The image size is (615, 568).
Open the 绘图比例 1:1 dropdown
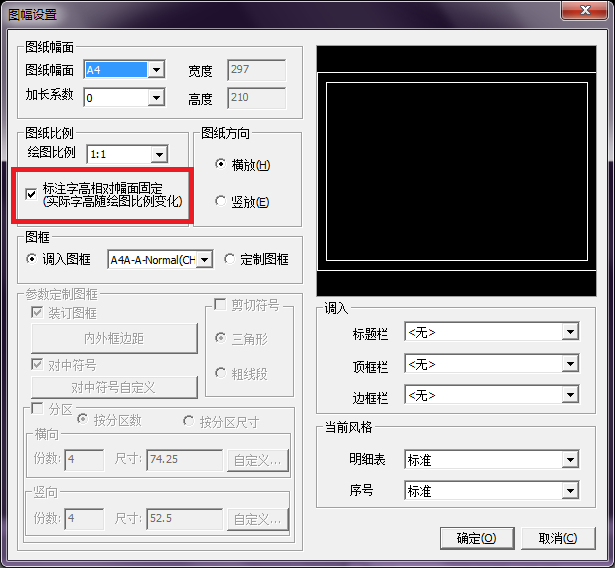click(x=160, y=154)
